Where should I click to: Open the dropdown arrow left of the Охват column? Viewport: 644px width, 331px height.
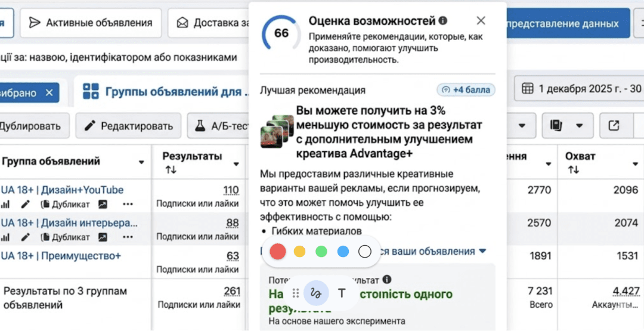pos(548,164)
